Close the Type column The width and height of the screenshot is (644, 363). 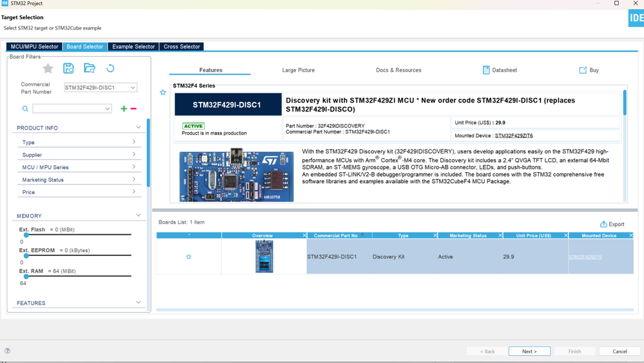pyautogui.click(x=435, y=235)
